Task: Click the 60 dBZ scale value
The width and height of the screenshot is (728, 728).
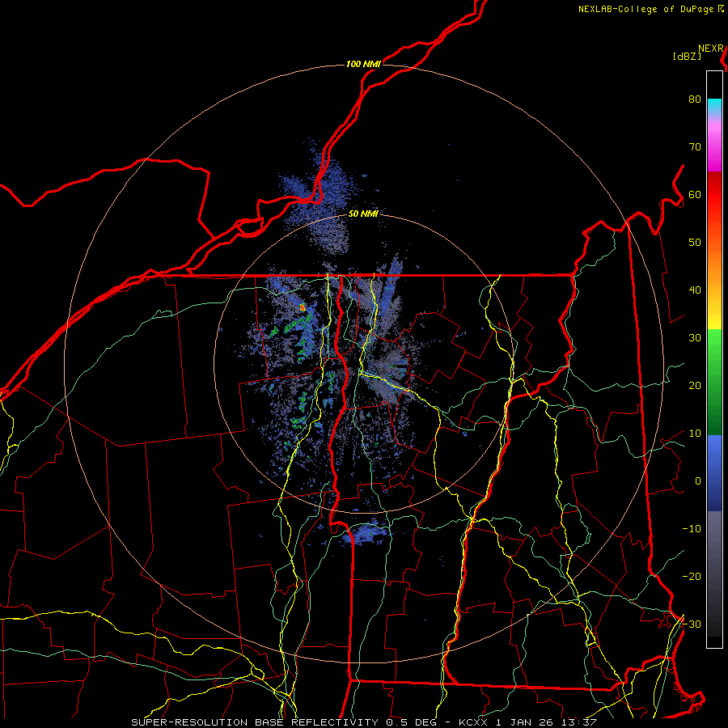Action: (695, 194)
